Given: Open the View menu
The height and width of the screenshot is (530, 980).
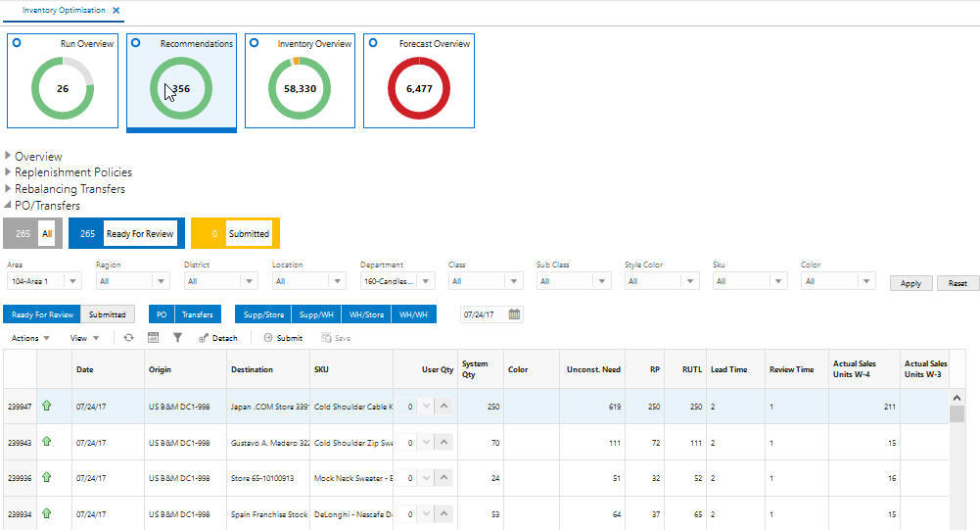Looking at the screenshot, I should tap(84, 338).
